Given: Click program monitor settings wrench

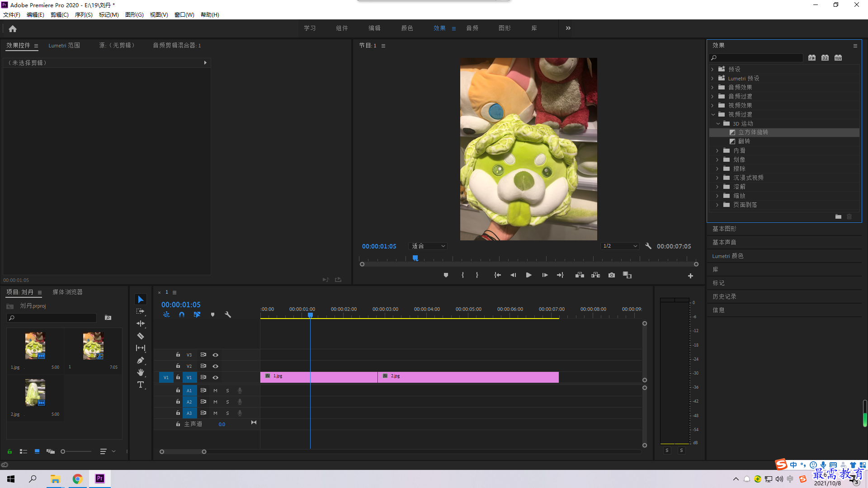Looking at the screenshot, I should click(648, 246).
